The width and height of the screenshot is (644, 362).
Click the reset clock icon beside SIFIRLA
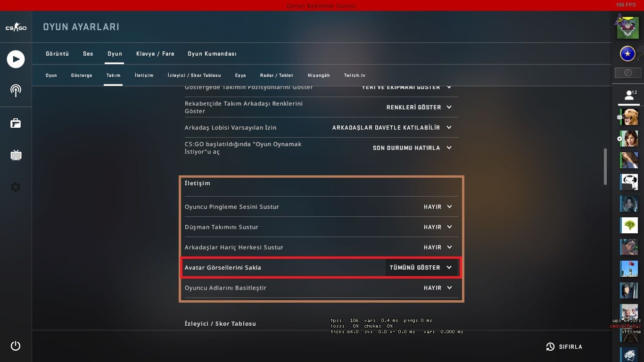[x=550, y=347]
